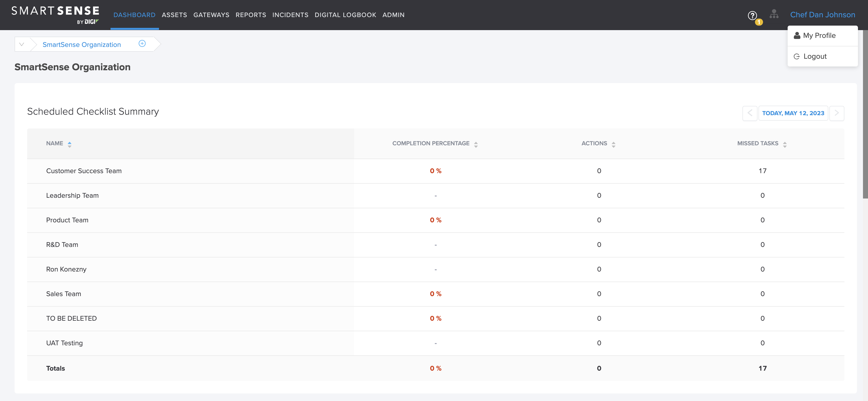Open the Incidents tab
Viewport: 868px width, 401px height.
(290, 15)
